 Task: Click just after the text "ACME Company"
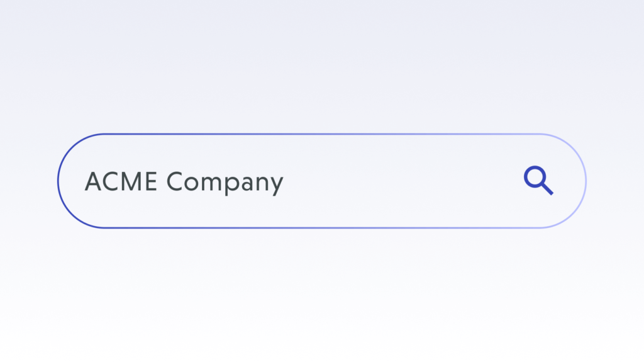(x=286, y=182)
